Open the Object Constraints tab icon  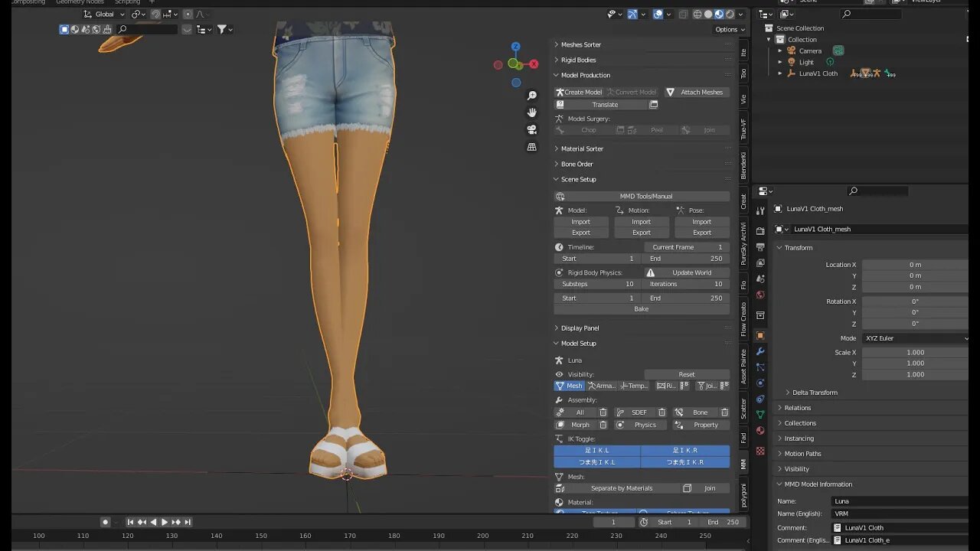tap(760, 399)
